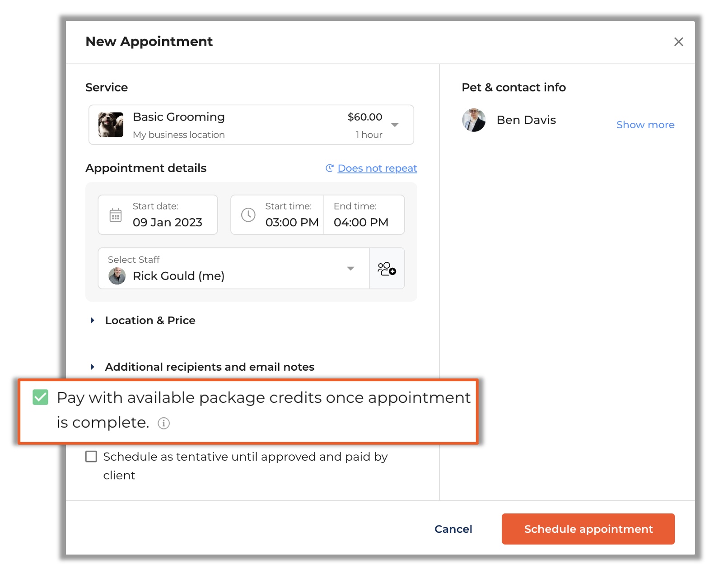Set the End time 04:00 PM field

(364, 215)
